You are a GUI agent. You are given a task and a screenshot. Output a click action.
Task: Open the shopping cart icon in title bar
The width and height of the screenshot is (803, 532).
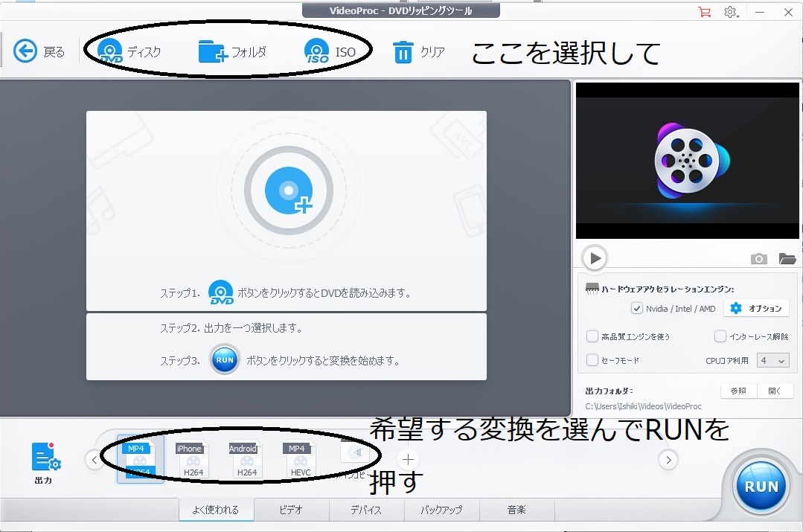tap(705, 12)
